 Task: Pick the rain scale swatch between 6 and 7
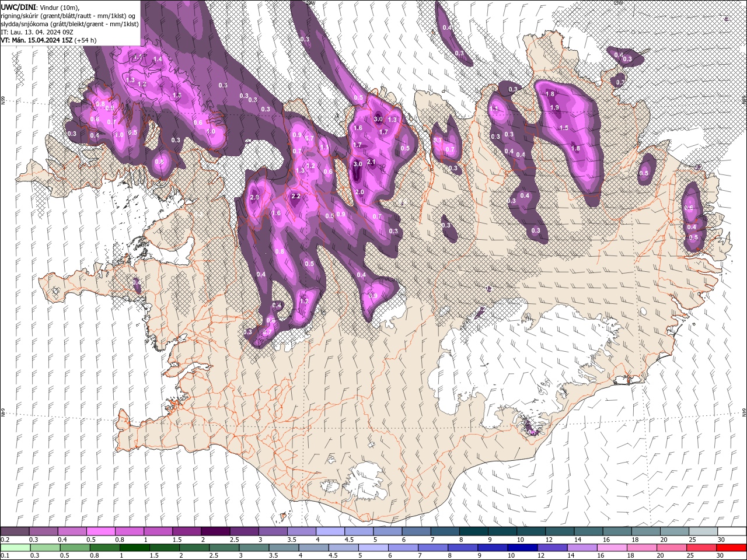pos(403,548)
